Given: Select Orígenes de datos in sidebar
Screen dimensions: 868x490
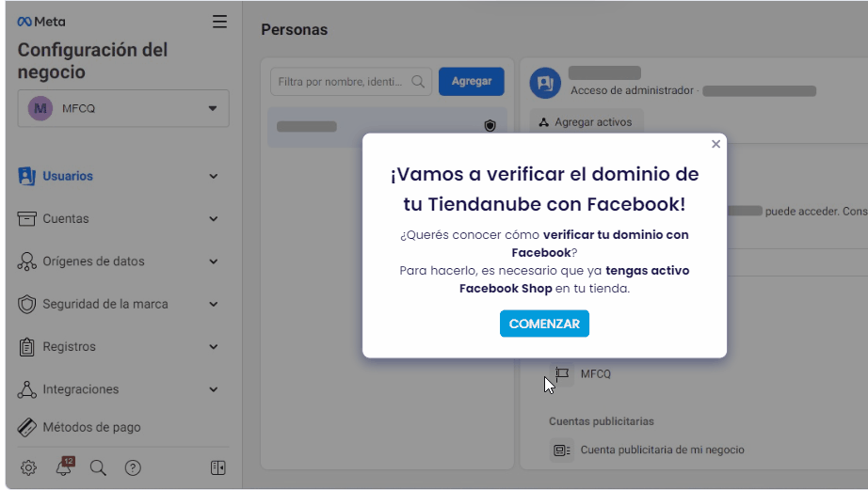Looking at the screenshot, I should pos(93,261).
